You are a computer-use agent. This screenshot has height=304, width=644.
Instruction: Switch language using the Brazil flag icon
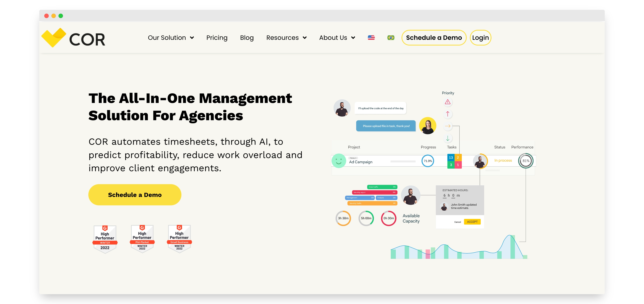coord(391,38)
